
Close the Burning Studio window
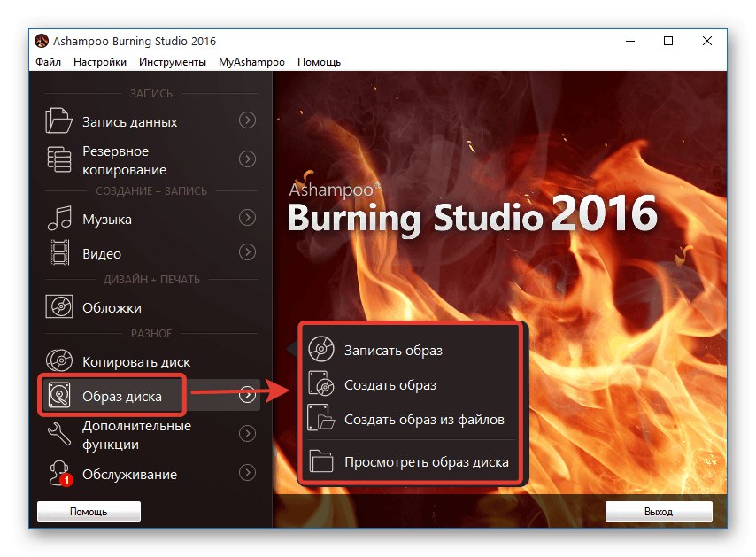coord(706,41)
